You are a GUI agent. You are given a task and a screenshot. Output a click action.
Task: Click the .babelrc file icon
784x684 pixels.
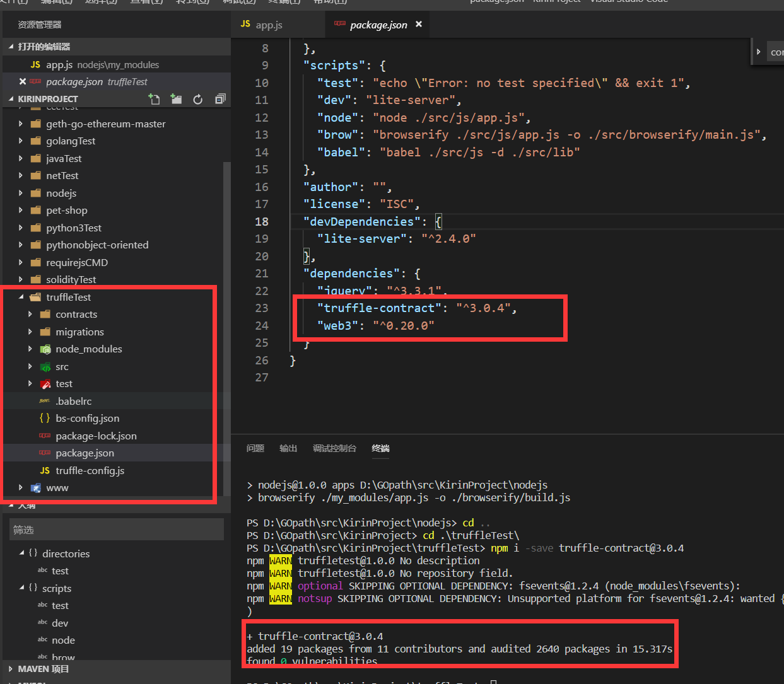[45, 402]
